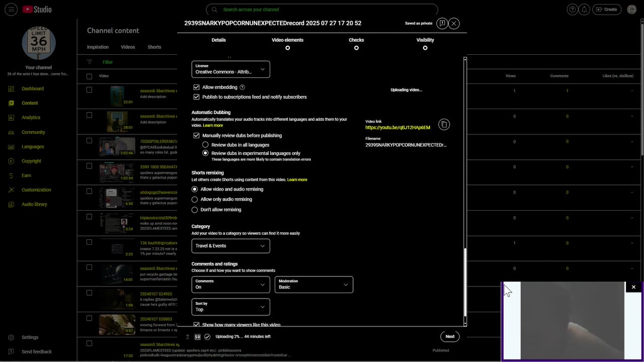Click the Dashboard sidebar icon
Screen dimensions: 644x362
coord(11,88)
